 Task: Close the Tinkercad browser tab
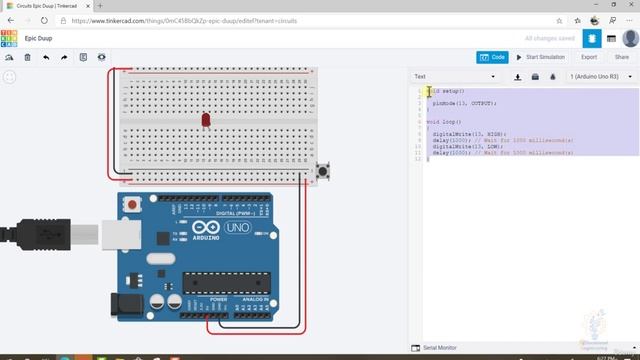click(x=88, y=6)
